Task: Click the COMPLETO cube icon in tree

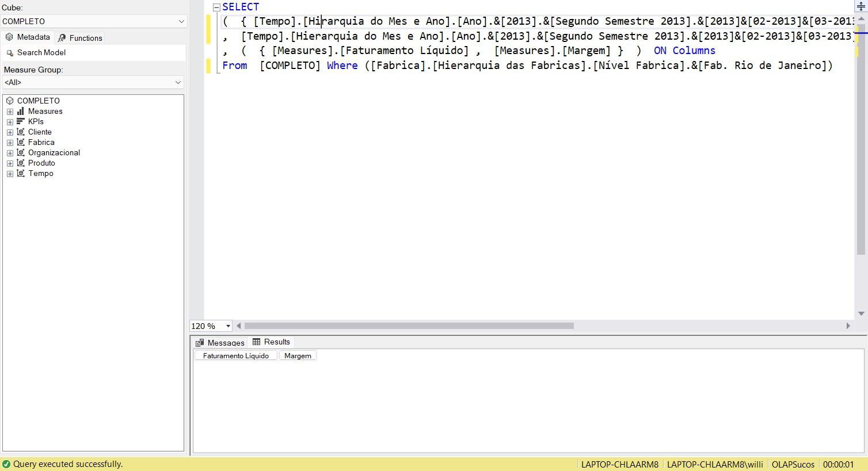Action: coord(10,101)
